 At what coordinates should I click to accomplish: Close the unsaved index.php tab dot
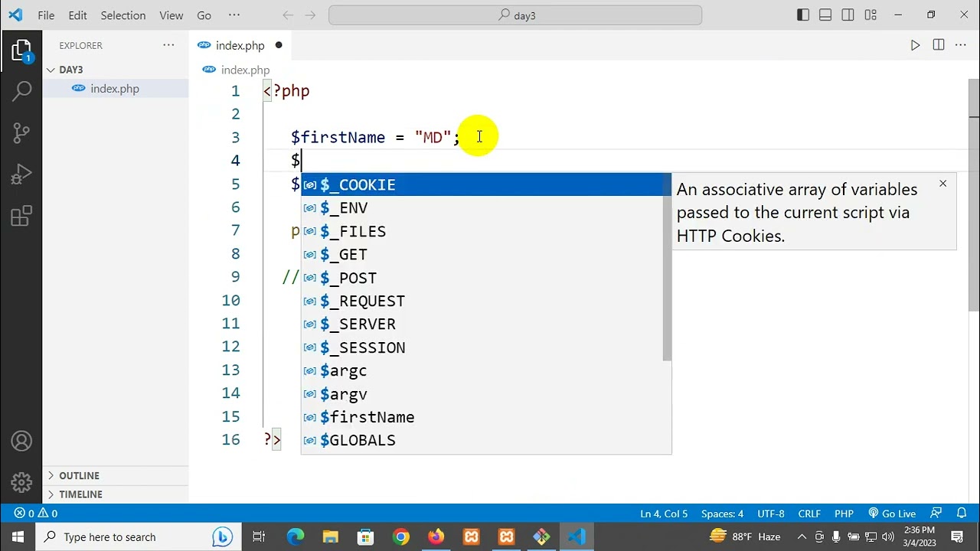[279, 45]
